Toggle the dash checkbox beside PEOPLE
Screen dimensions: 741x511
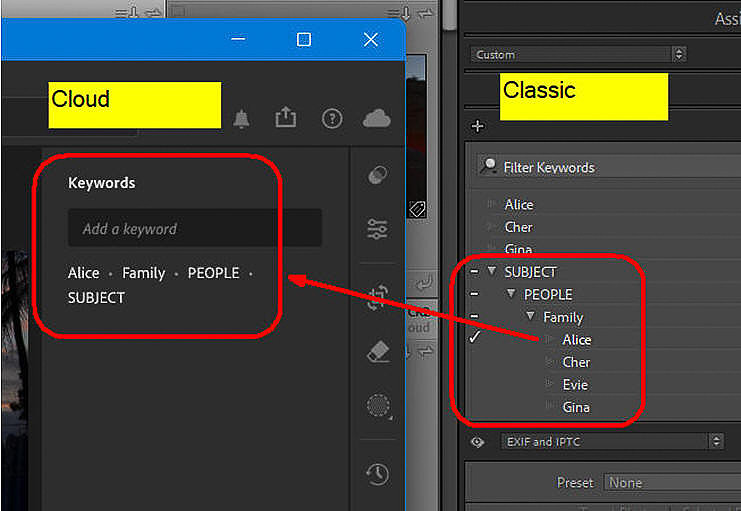[474, 294]
